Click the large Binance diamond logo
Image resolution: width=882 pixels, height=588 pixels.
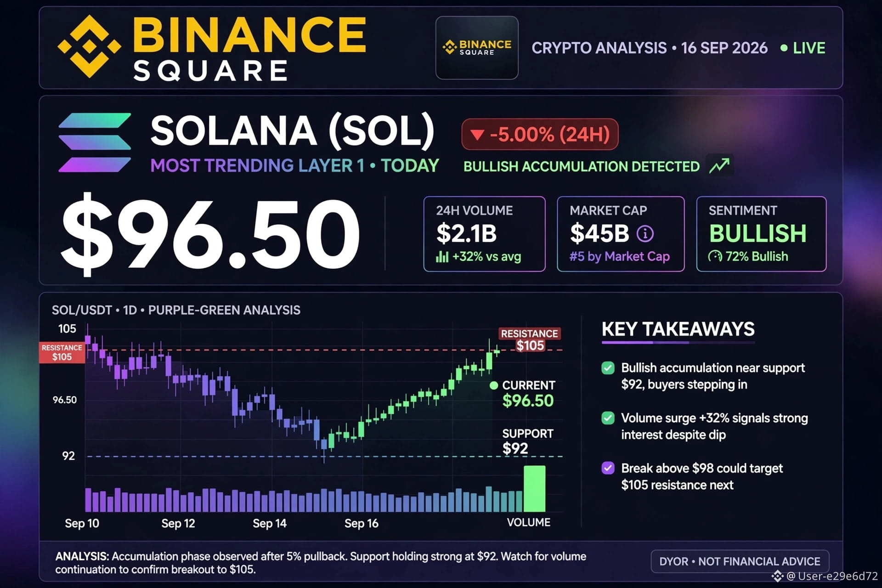tap(89, 46)
